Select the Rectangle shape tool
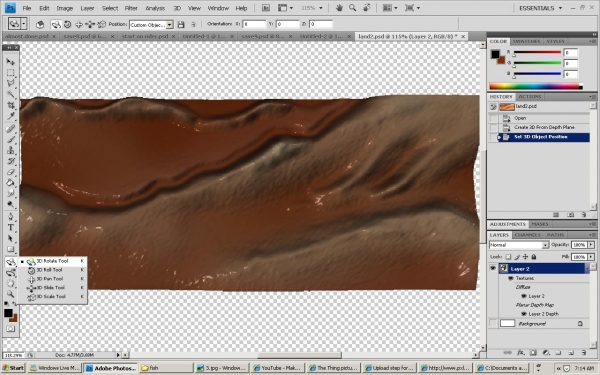The width and height of the screenshot is (600, 375). point(10,249)
